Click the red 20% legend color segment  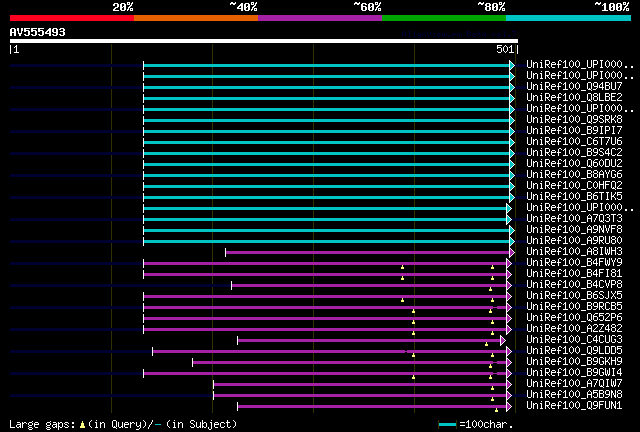click(x=72, y=18)
